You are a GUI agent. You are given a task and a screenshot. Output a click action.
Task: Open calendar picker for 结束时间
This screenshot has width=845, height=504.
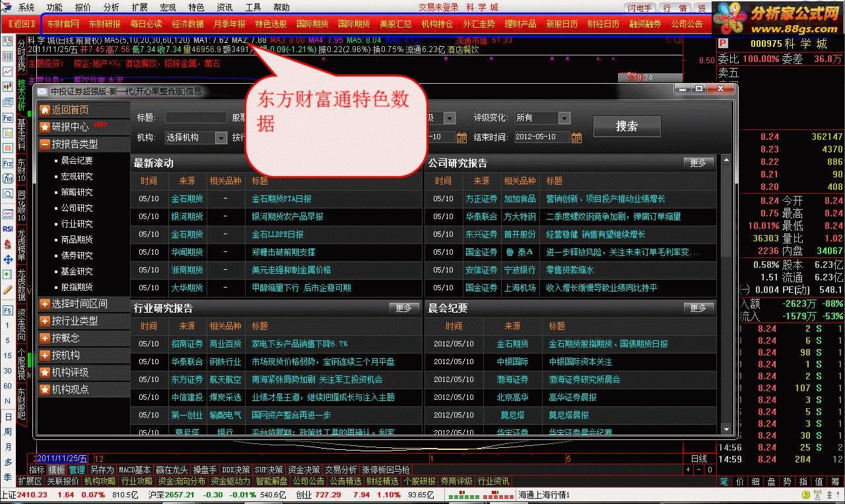(576, 137)
